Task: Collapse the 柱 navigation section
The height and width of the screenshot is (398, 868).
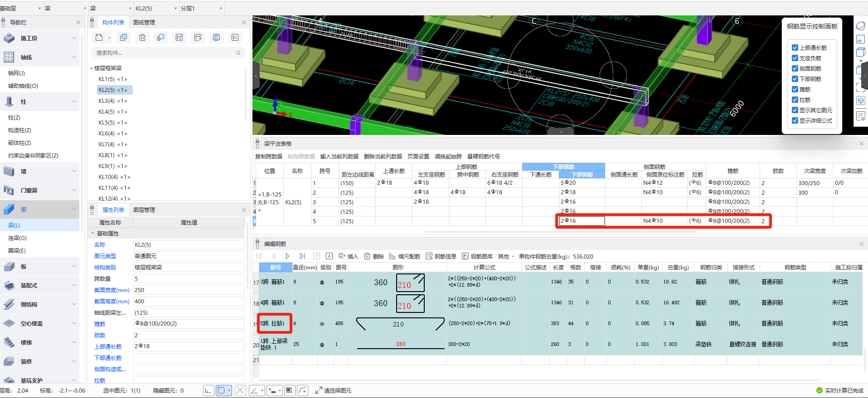Action: (74, 101)
